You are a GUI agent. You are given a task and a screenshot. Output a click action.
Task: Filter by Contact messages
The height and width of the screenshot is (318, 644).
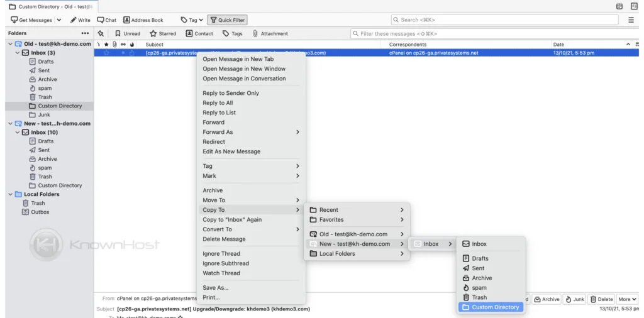199,34
